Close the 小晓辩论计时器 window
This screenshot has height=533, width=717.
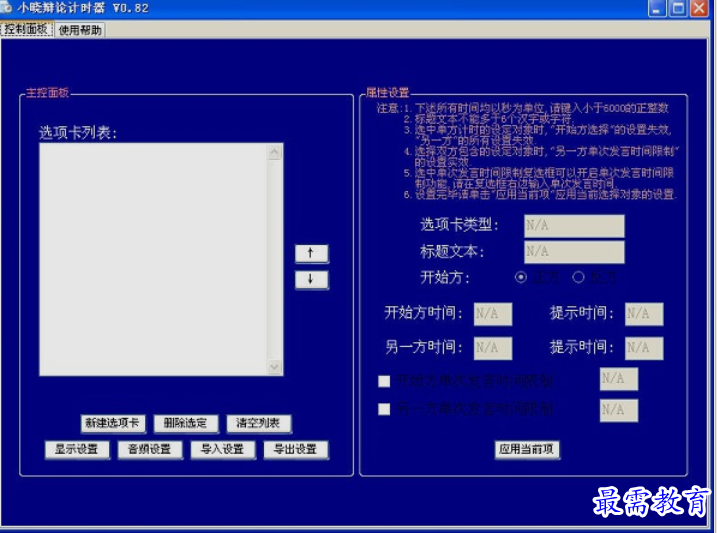pyautogui.click(x=699, y=8)
